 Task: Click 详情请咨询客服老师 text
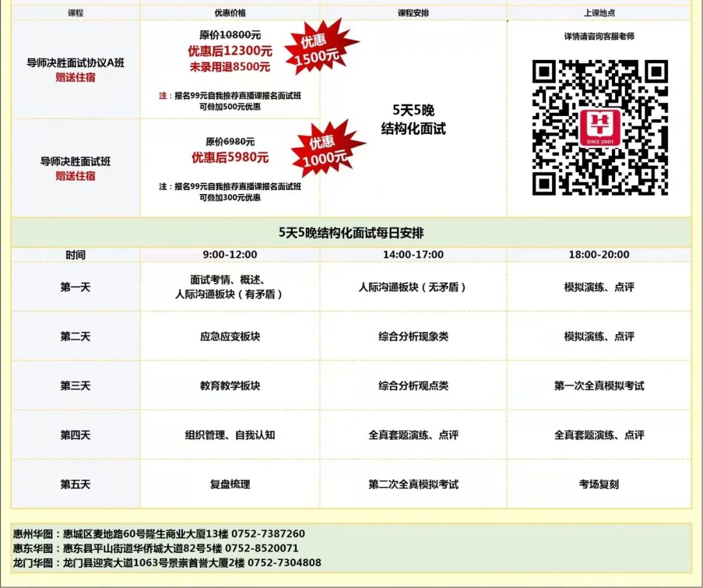click(599, 36)
